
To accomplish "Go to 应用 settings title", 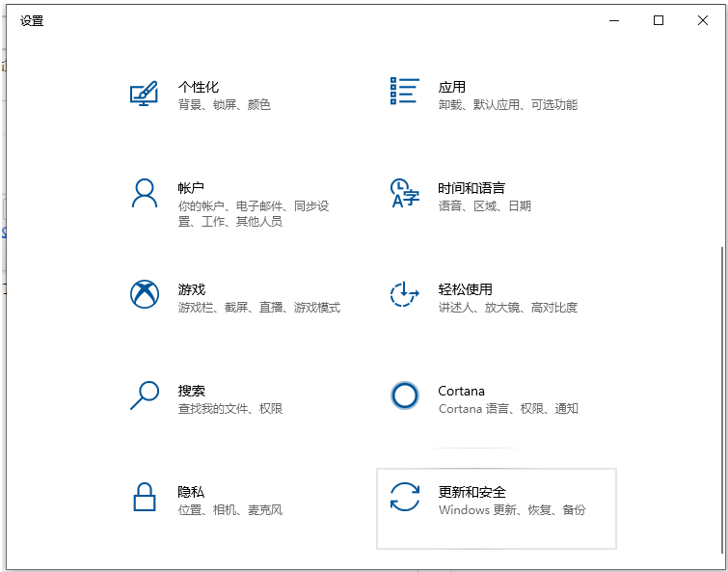I will 452,87.
